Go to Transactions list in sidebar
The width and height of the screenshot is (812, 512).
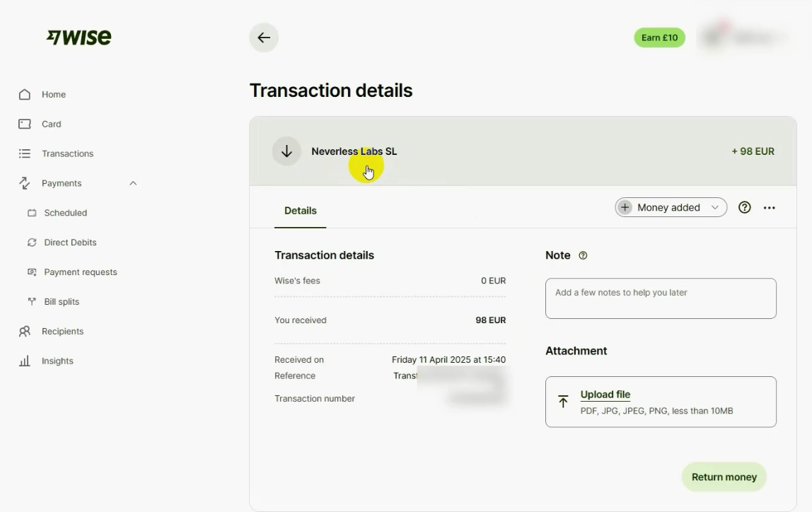67,153
